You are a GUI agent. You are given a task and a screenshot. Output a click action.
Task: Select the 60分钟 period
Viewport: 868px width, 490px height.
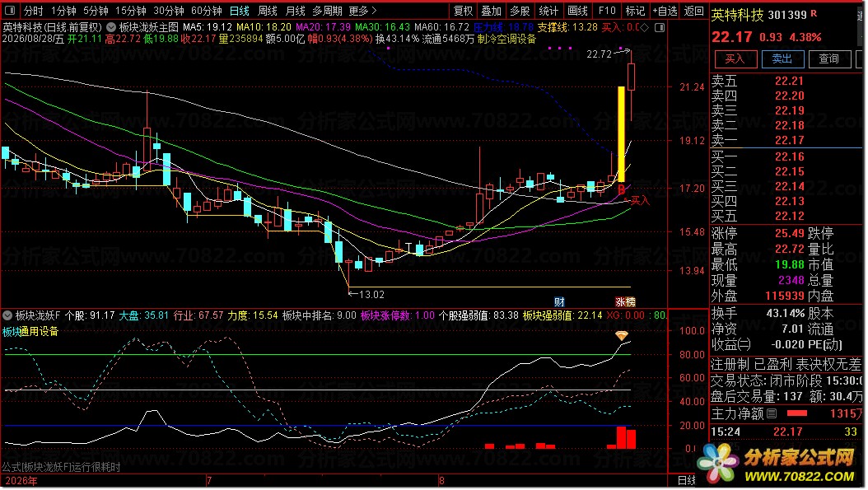pos(206,11)
